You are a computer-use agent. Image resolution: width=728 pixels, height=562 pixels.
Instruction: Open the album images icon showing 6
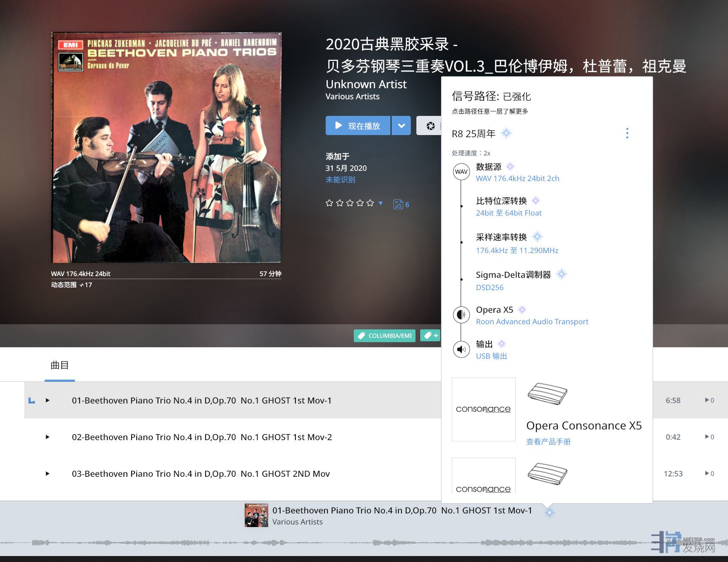pos(401,205)
